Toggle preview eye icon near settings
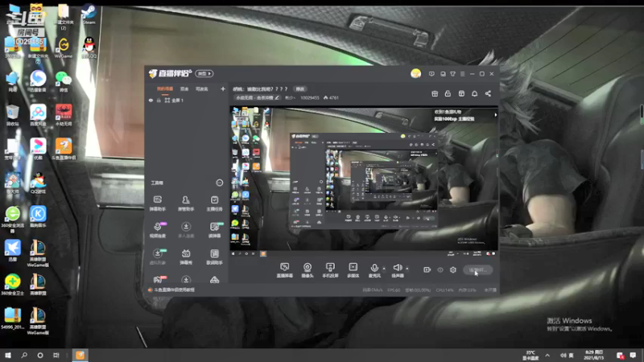 click(x=440, y=269)
